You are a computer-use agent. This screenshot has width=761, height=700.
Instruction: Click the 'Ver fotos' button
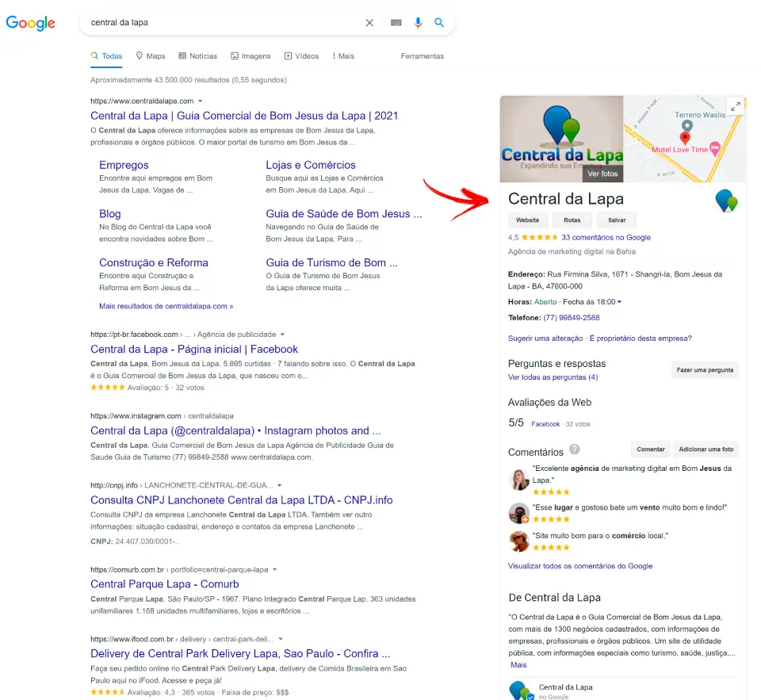click(x=602, y=174)
